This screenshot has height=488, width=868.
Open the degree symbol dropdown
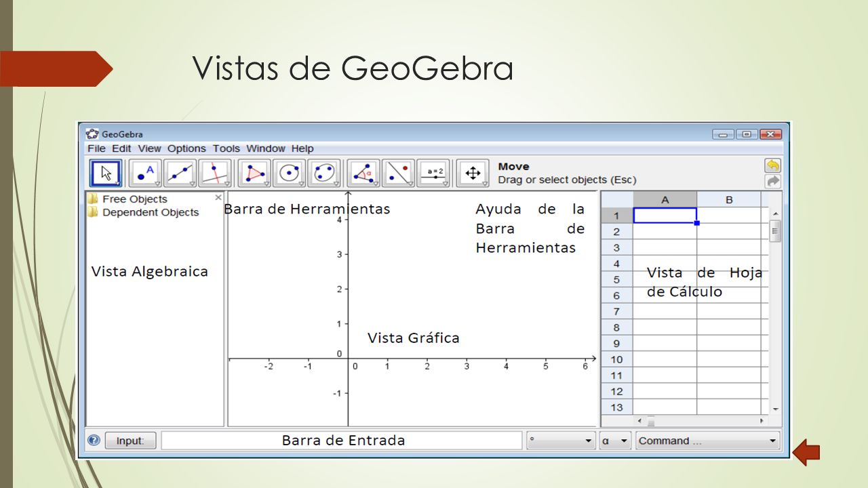point(561,441)
